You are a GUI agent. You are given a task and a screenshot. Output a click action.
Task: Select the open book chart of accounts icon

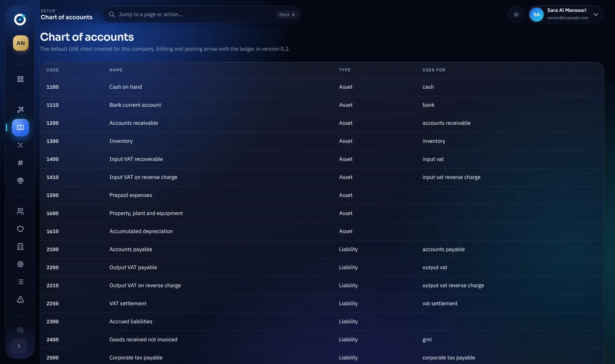point(20,127)
